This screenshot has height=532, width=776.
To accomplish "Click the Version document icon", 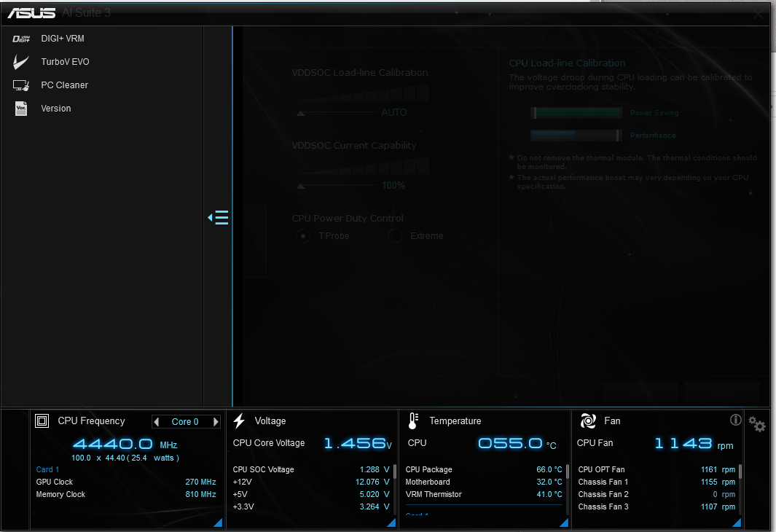I will tap(21, 109).
